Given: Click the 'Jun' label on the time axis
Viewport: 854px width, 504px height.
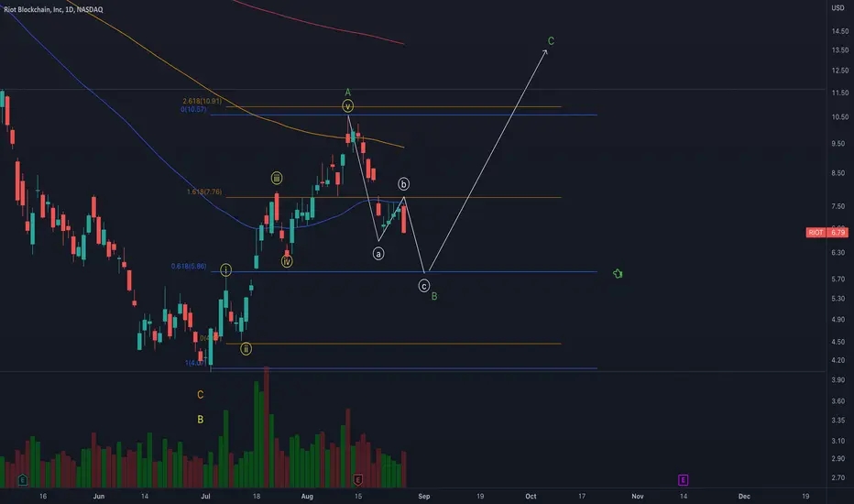Looking at the screenshot, I should pos(99,497).
